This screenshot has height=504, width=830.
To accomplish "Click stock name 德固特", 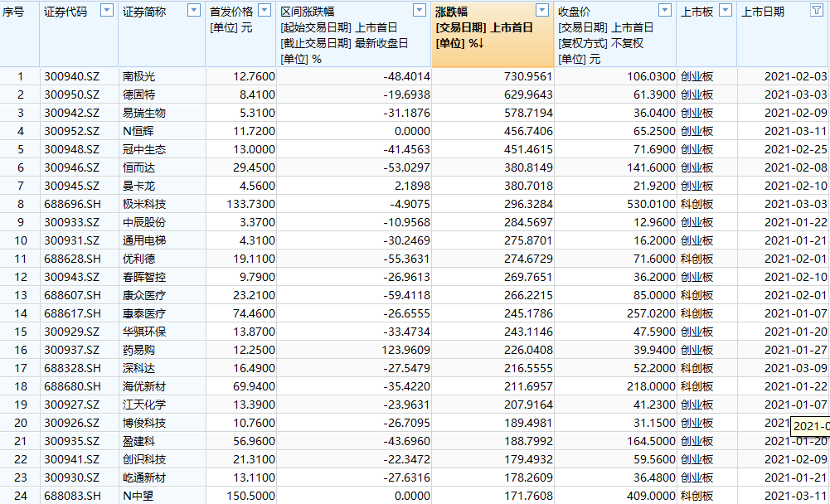I will (139, 94).
